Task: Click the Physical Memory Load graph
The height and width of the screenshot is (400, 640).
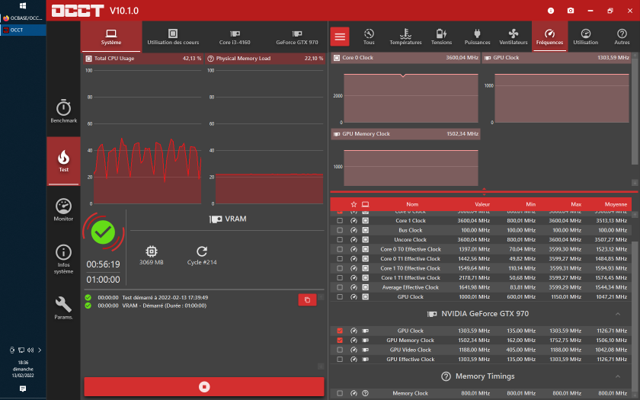Action: click(265, 130)
